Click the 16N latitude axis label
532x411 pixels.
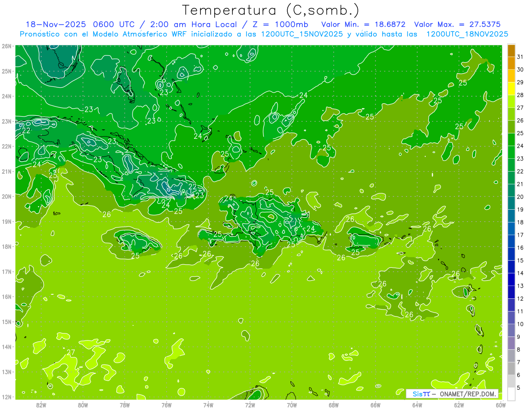(x=6, y=297)
